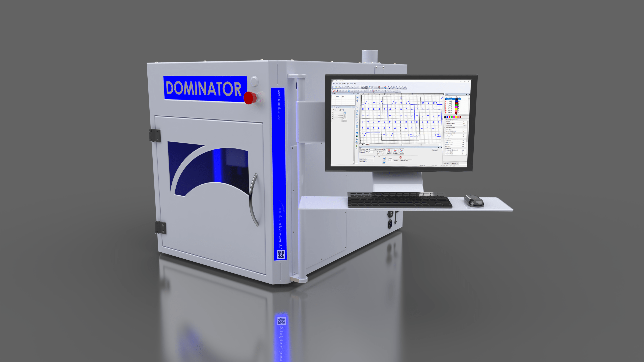Select the Rectangle draw tool
Image resolution: width=644 pixels, height=362 pixels.
pos(357,114)
